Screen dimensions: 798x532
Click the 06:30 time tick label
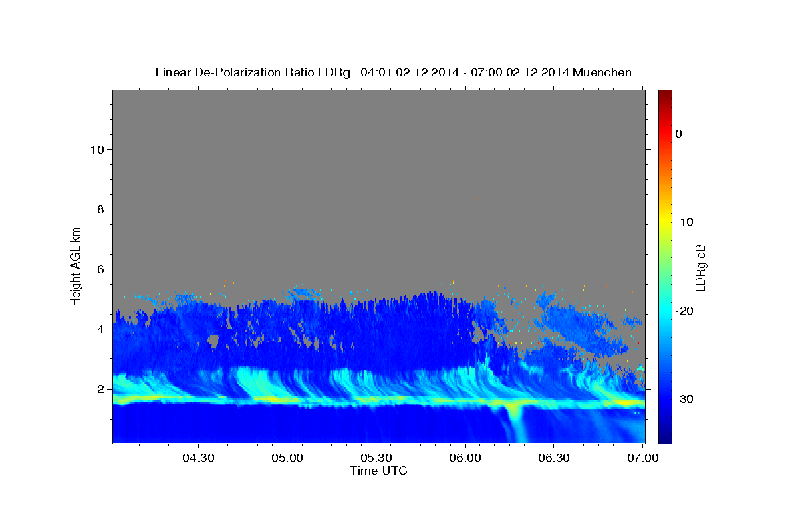point(553,458)
